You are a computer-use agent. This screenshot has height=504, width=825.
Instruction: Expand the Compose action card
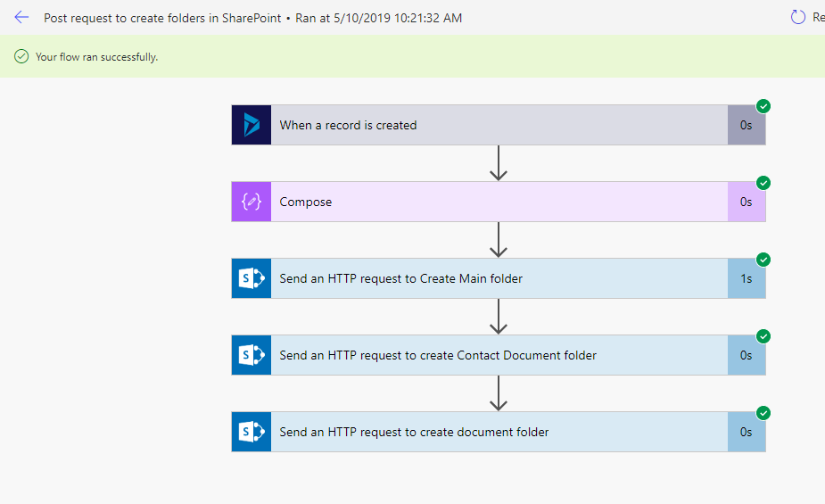point(499,202)
